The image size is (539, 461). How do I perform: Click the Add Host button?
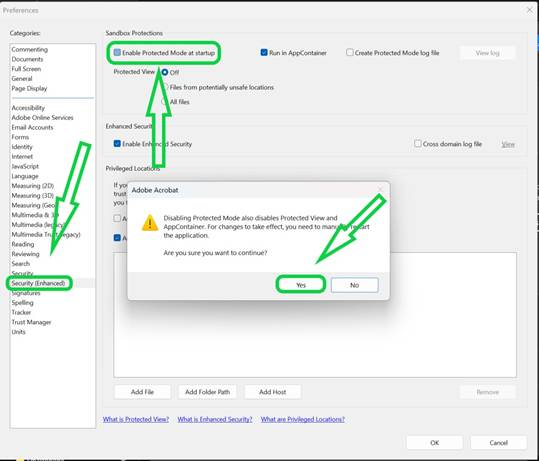click(x=273, y=392)
